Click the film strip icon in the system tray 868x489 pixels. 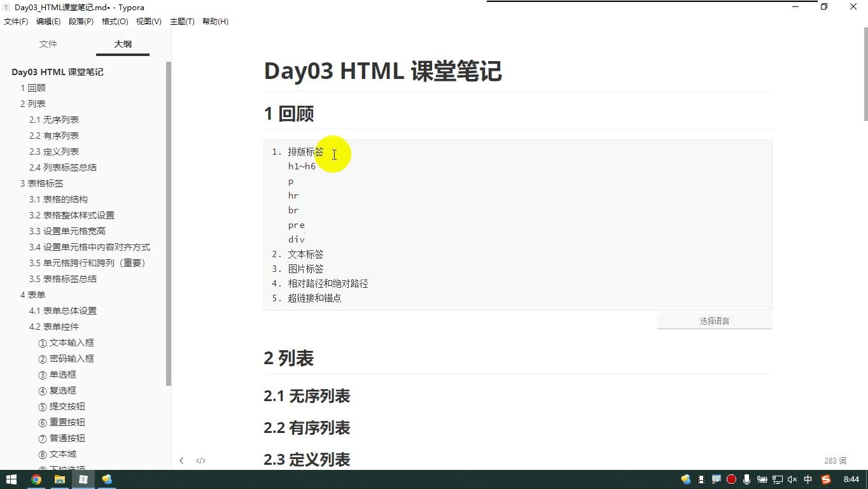click(x=701, y=479)
